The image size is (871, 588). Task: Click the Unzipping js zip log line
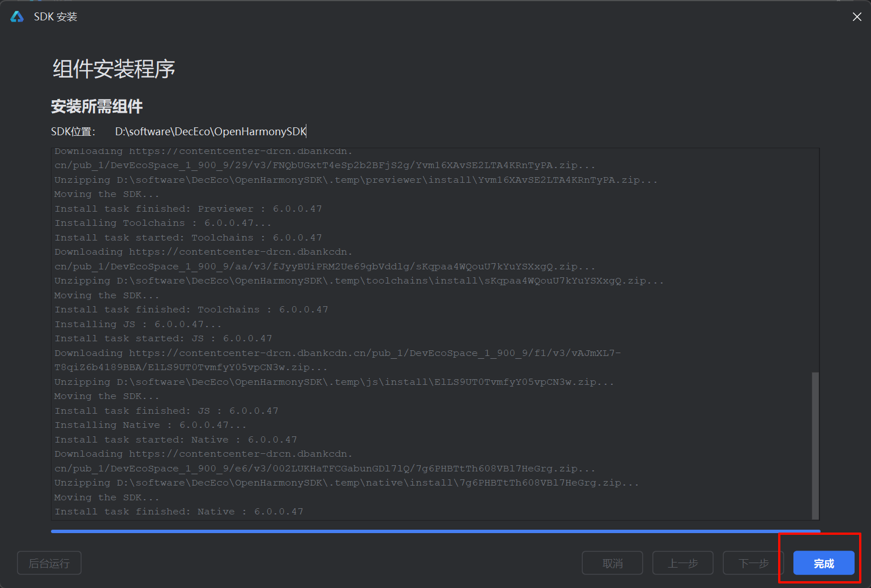click(334, 382)
